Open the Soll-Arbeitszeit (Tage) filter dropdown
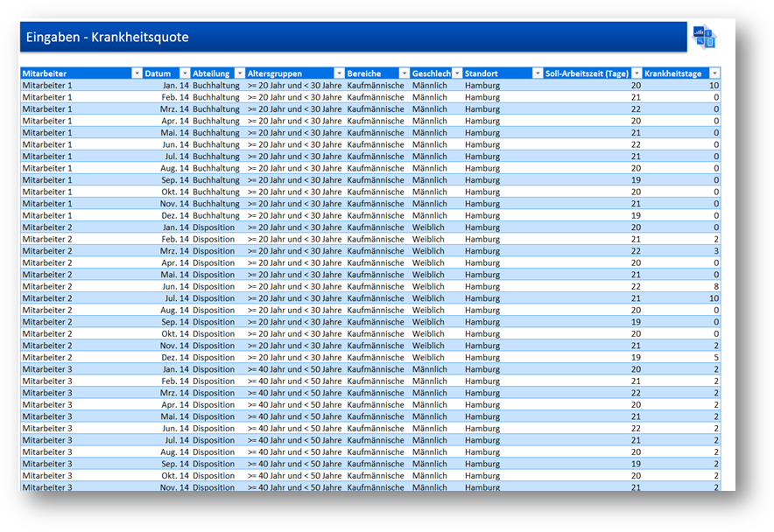The image size is (774, 532). pos(636,73)
